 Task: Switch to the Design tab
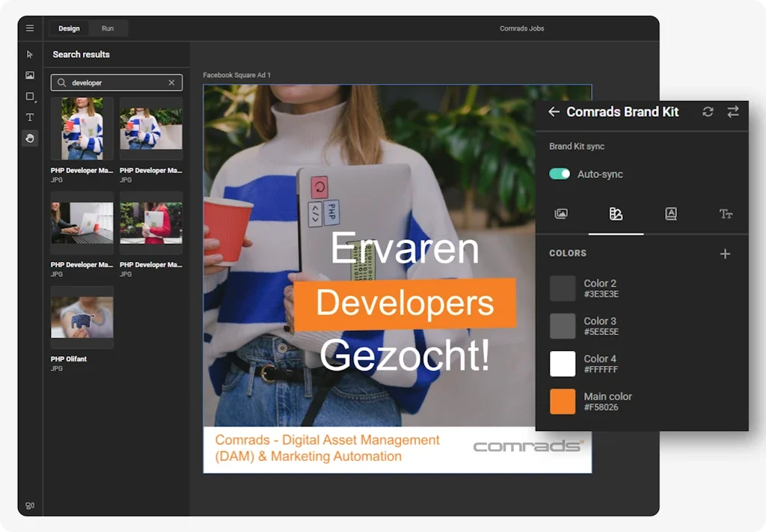[x=69, y=28]
